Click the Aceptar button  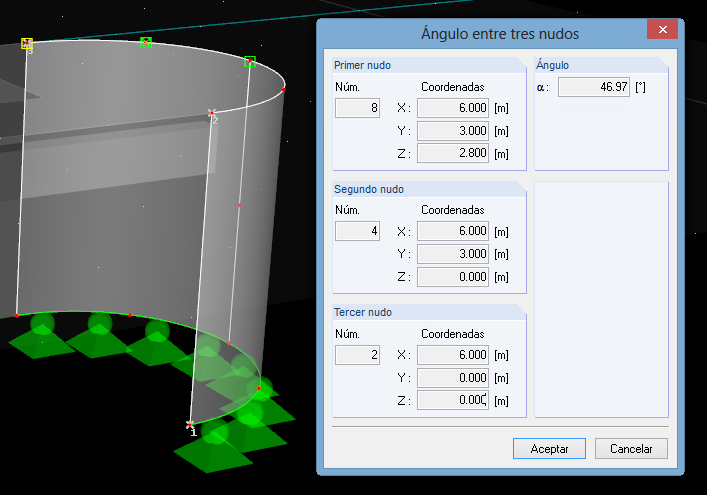(x=549, y=449)
